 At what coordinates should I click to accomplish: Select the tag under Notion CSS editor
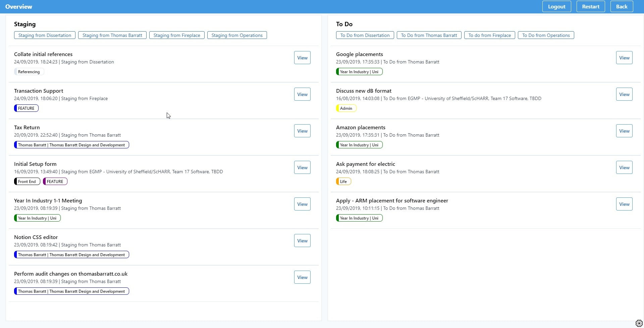click(71, 255)
